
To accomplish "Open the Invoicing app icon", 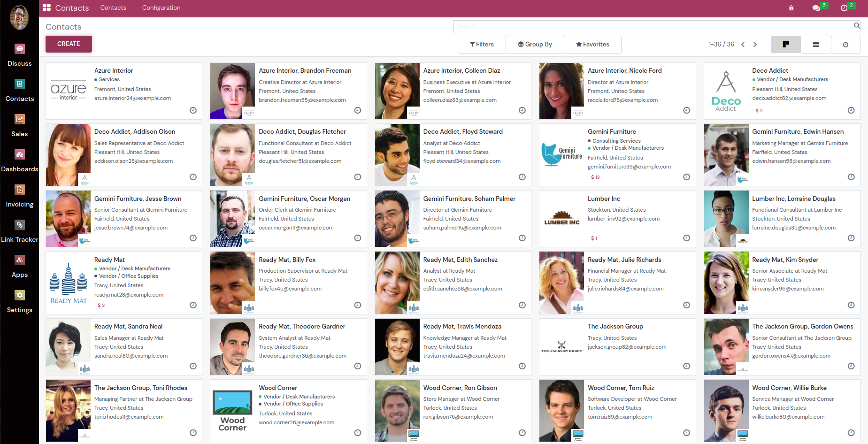I will [x=19, y=190].
